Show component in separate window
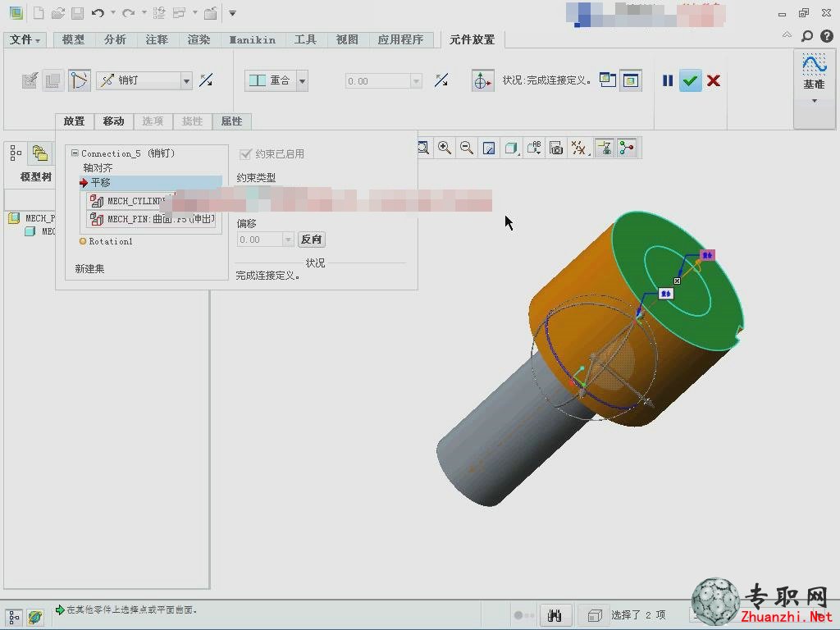This screenshot has height=630, width=840. coord(608,80)
